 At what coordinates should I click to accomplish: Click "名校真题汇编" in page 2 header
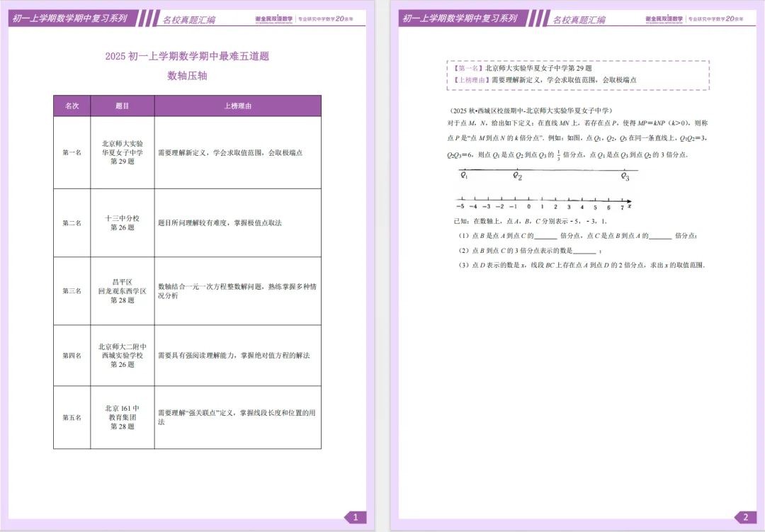pos(579,20)
